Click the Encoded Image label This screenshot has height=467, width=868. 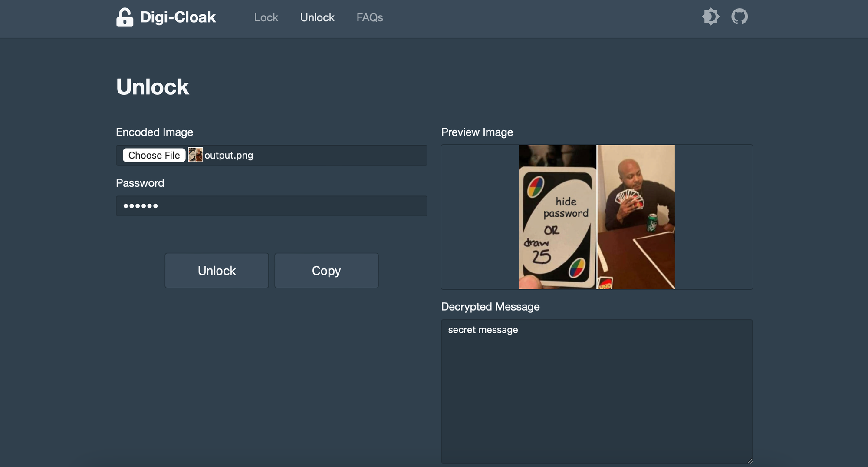pos(155,132)
